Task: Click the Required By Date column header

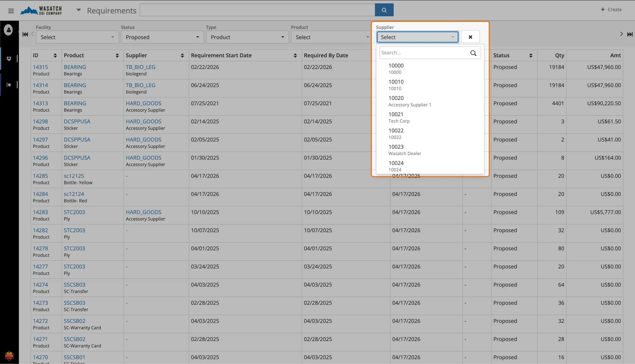Action: (326, 55)
